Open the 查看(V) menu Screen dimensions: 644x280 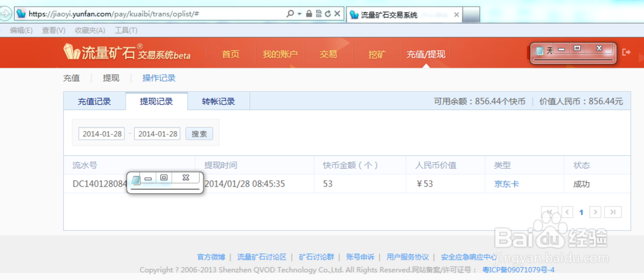pos(54,30)
